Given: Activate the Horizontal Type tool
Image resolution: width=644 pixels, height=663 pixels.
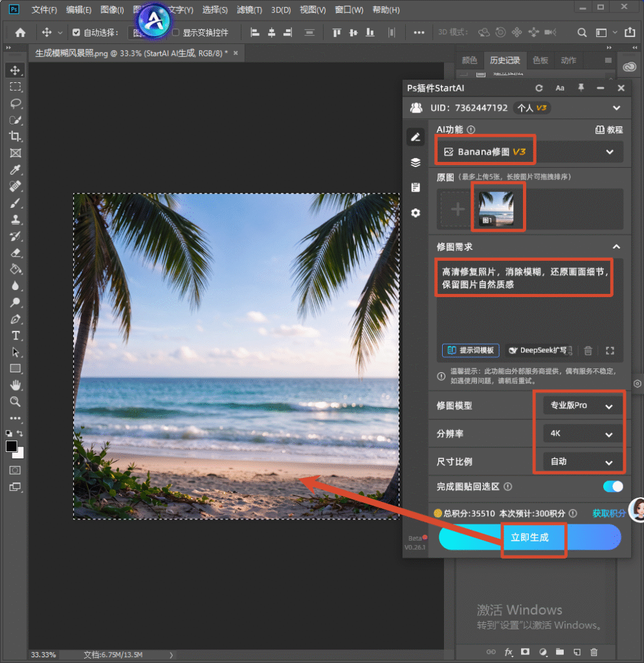Looking at the screenshot, I should tap(16, 336).
